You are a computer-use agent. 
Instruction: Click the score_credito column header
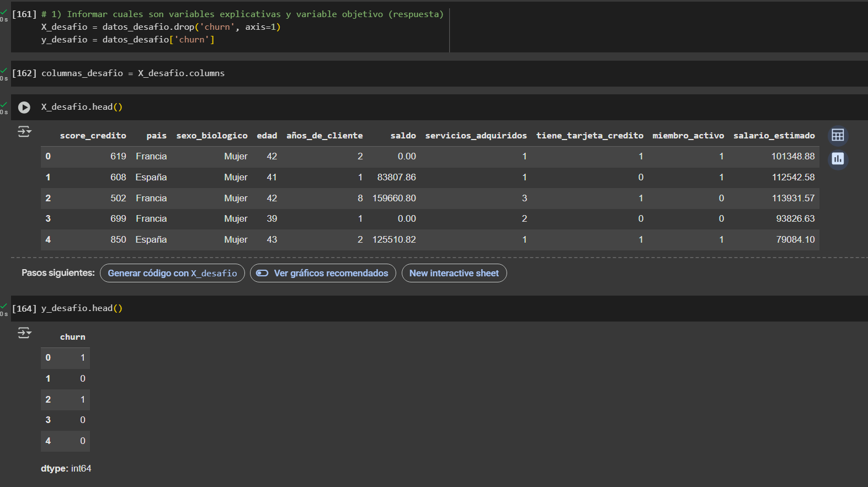[x=93, y=136]
